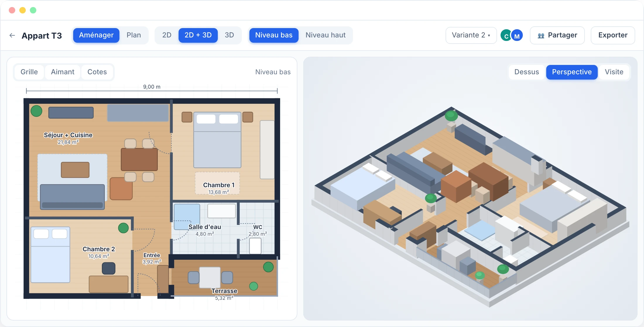The height and width of the screenshot is (327, 644).
Task: Select the coffee table on the rug
Action: click(75, 170)
